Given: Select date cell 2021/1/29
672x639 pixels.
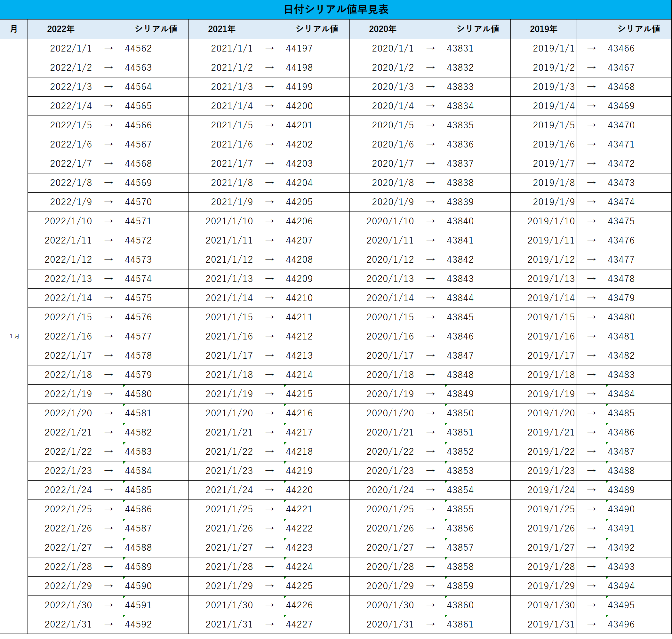Looking at the screenshot, I should click(x=222, y=586).
